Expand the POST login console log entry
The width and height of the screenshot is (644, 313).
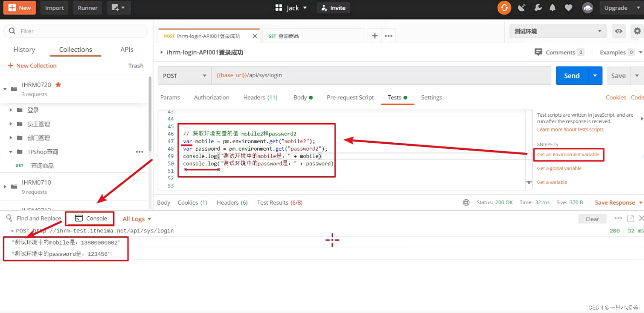[12, 231]
